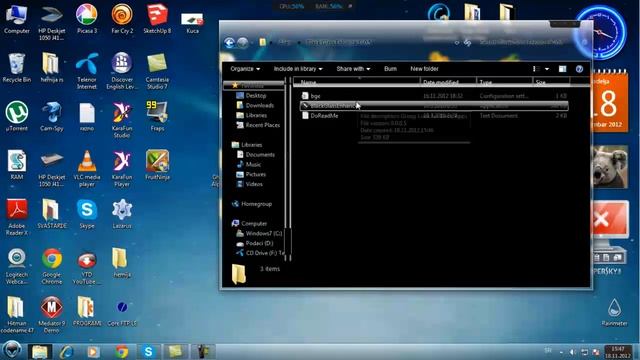Open the Rainmeter desktop icon
640x360 pixels.
[x=614, y=312]
